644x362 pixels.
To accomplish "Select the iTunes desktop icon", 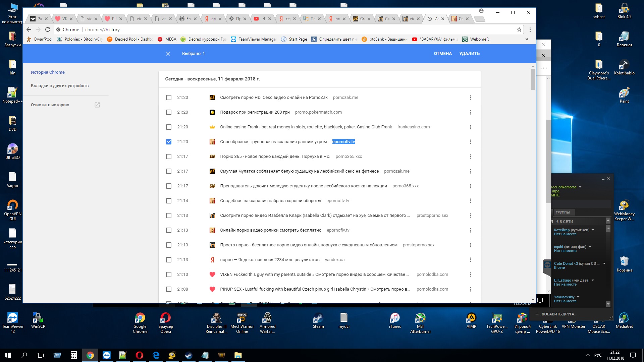I will 395,321.
